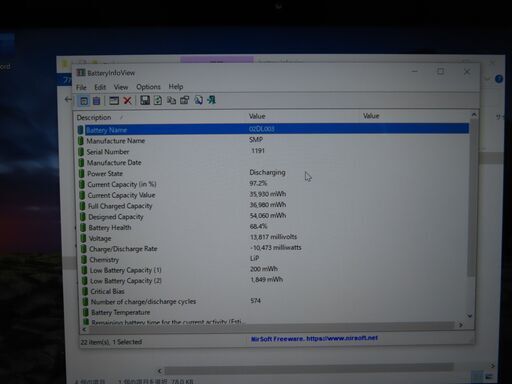Click the list's vertical scrollbar thumb
512x384 pixels.
point(471,198)
